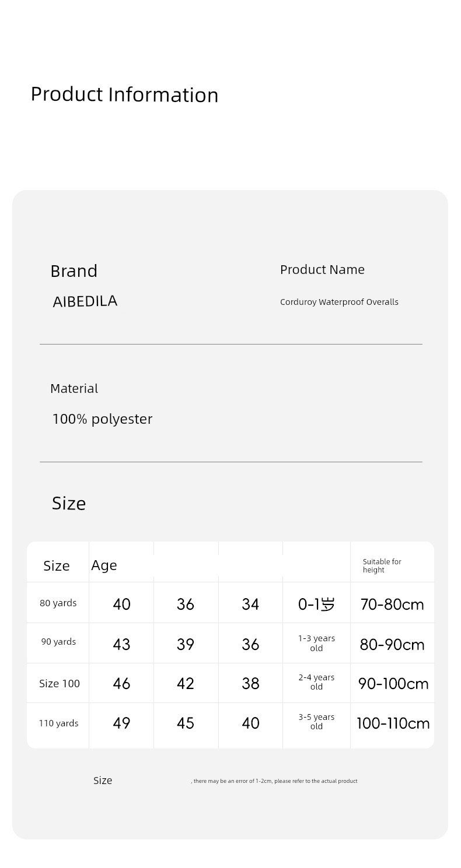This screenshot has height=868, width=461.
Task: Select the Material label
Action: tap(74, 388)
